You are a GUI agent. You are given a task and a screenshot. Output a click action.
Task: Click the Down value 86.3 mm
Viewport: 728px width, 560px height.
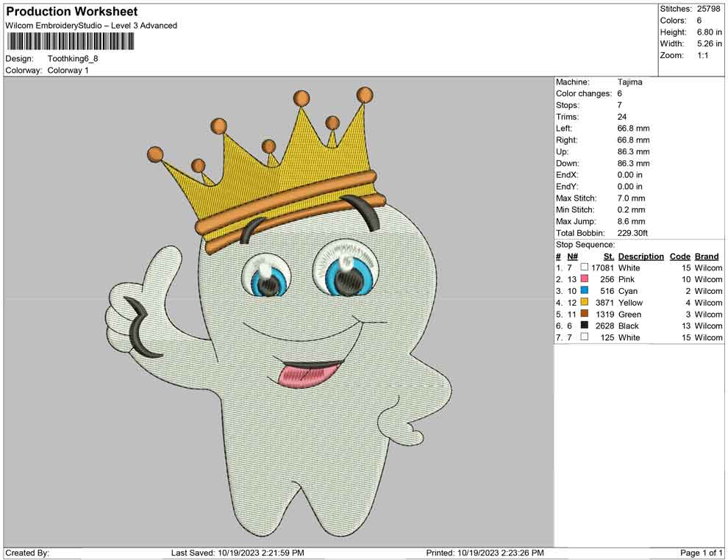tap(633, 163)
